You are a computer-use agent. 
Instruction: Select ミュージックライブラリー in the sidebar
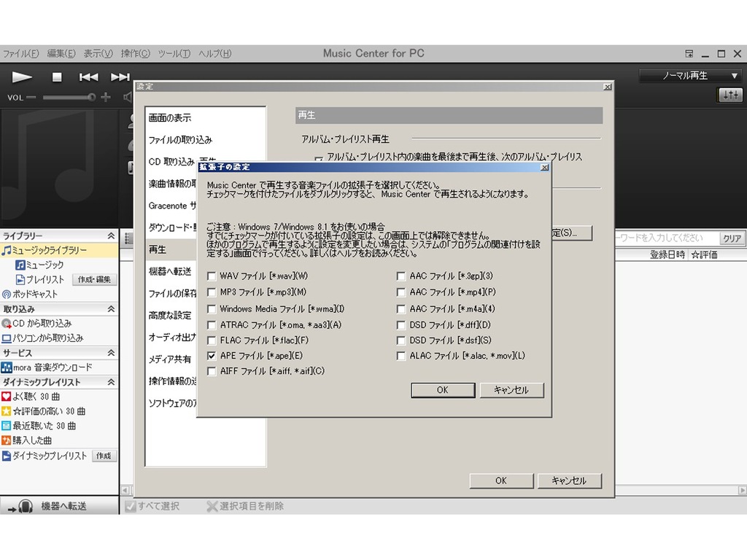tap(59, 251)
